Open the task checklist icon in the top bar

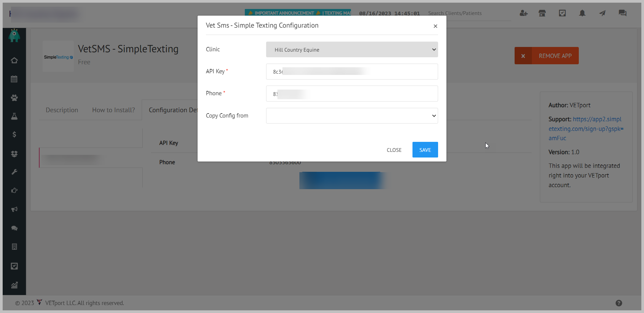pyautogui.click(x=562, y=13)
